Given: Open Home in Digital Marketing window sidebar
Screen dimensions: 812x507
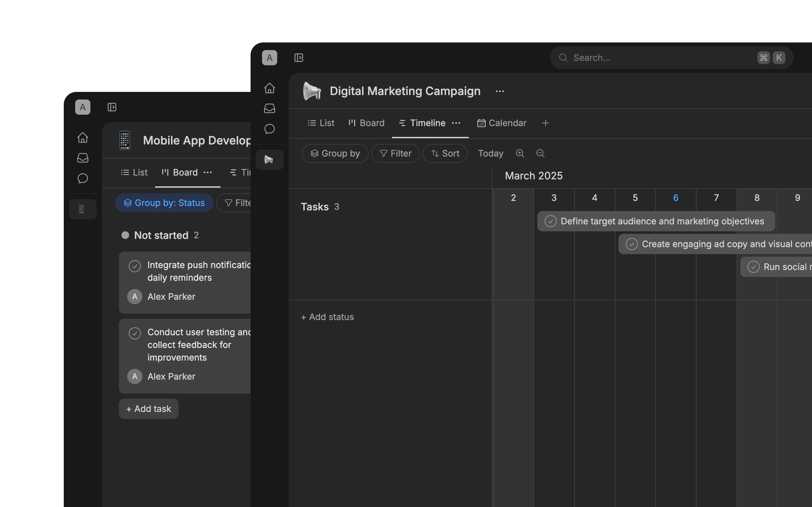Looking at the screenshot, I should [x=269, y=88].
